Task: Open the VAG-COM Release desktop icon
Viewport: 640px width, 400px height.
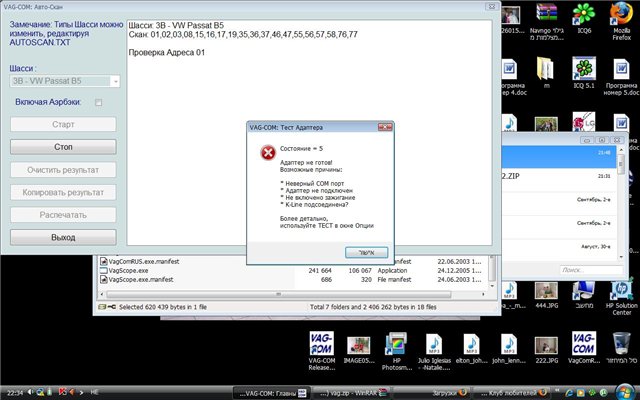Action: click(x=322, y=351)
